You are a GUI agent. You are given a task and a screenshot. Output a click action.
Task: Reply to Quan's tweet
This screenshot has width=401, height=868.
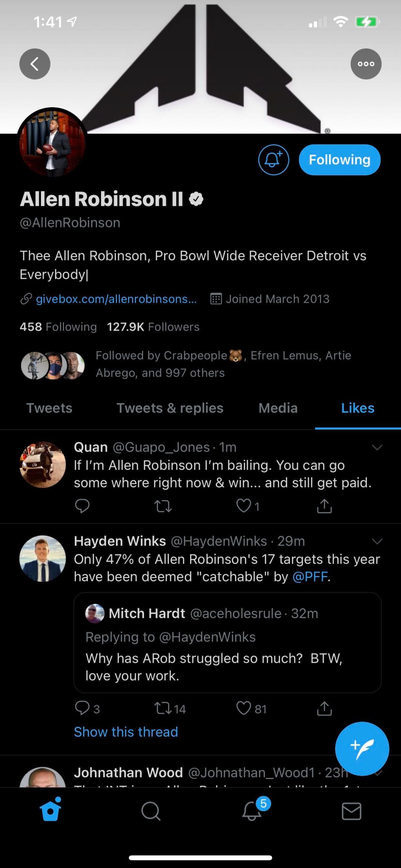[x=82, y=506]
